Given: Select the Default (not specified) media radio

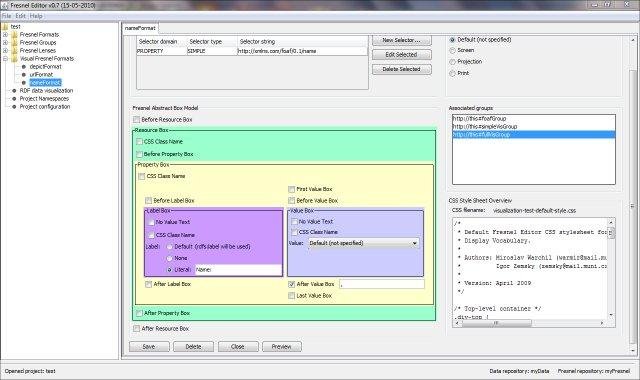Looking at the screenshot, I should [x=452, y=40].
